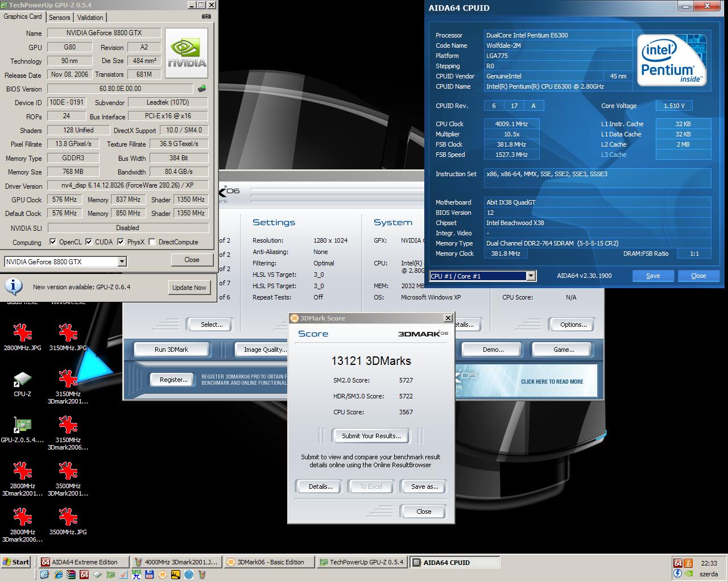Click the Update Now button
The image size is (728, 582).
point(189,287)
